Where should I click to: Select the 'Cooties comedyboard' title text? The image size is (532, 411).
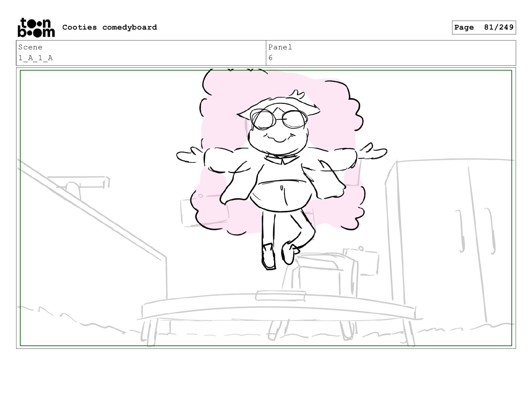[x=109, y=27]
